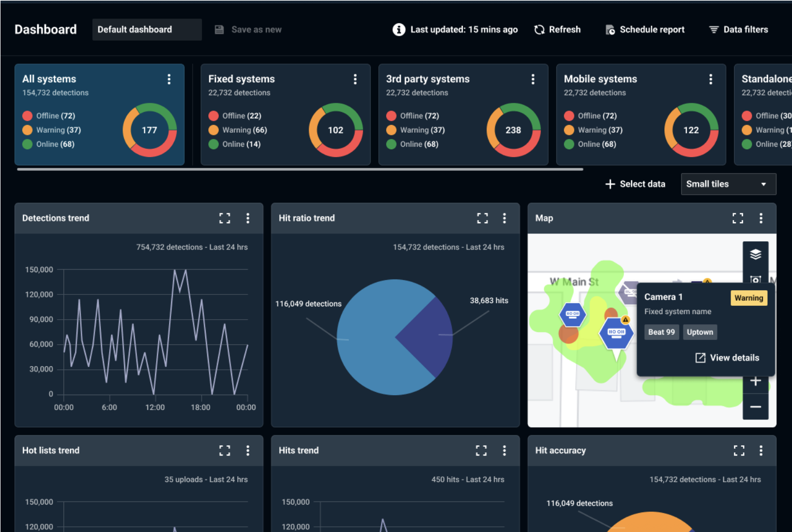
Task: Click the info icon beside Last updated
Action: (399, 29)
